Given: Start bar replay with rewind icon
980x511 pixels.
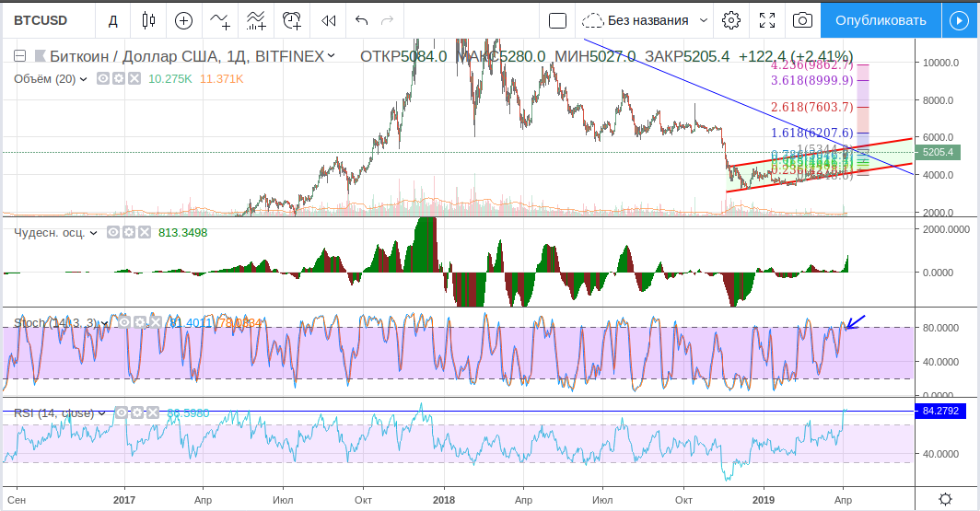Looking at the screenshot, I should click(328, 19).
